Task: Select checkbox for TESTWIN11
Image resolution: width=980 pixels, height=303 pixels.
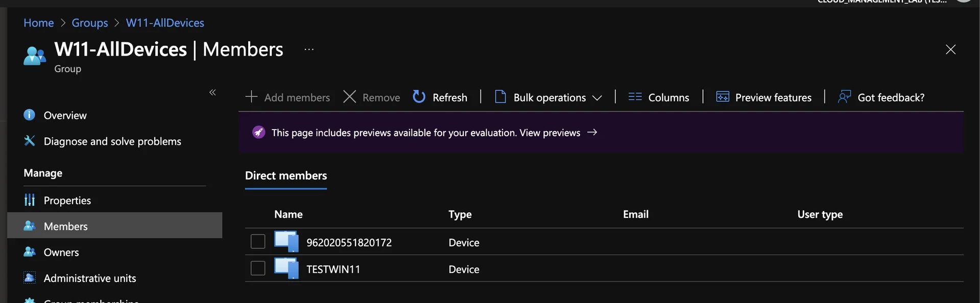Action: tap(258, 268)
